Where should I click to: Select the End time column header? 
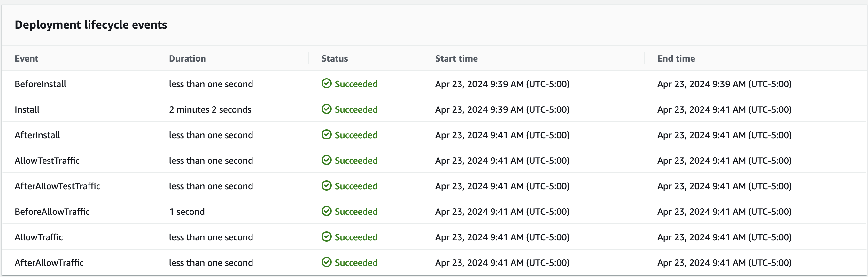click(676, 59)
